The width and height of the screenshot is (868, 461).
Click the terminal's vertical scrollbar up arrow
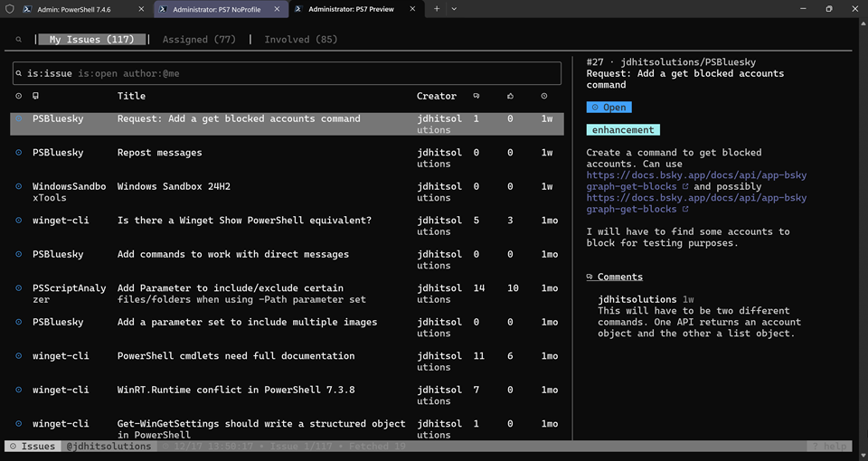tap(863, 24)
